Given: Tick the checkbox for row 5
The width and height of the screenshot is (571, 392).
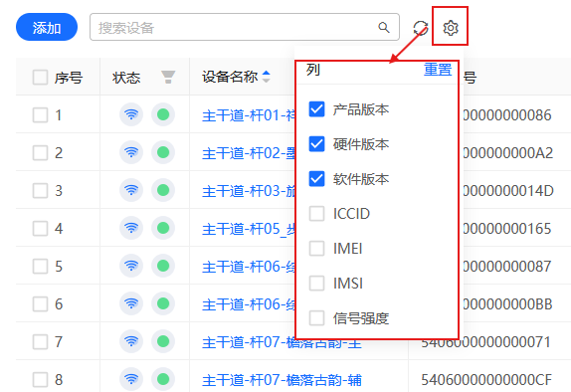Looking at the screenshot, I should click(x=40, y=267).
